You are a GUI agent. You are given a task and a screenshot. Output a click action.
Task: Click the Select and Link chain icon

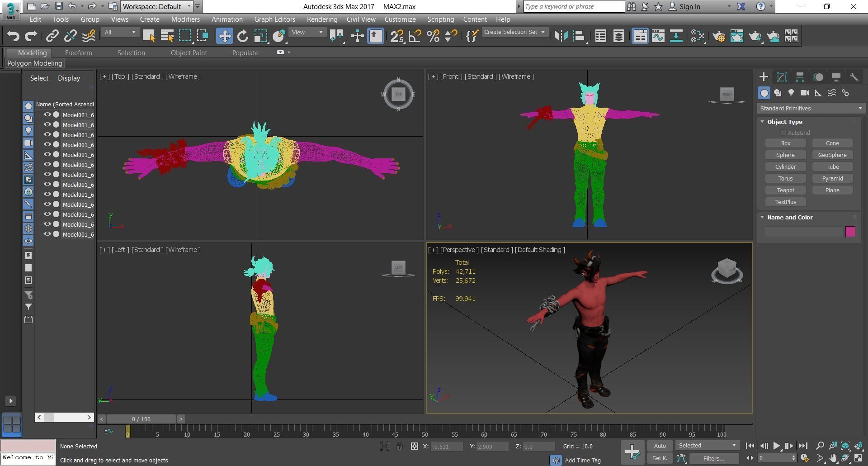pos(52,36)
